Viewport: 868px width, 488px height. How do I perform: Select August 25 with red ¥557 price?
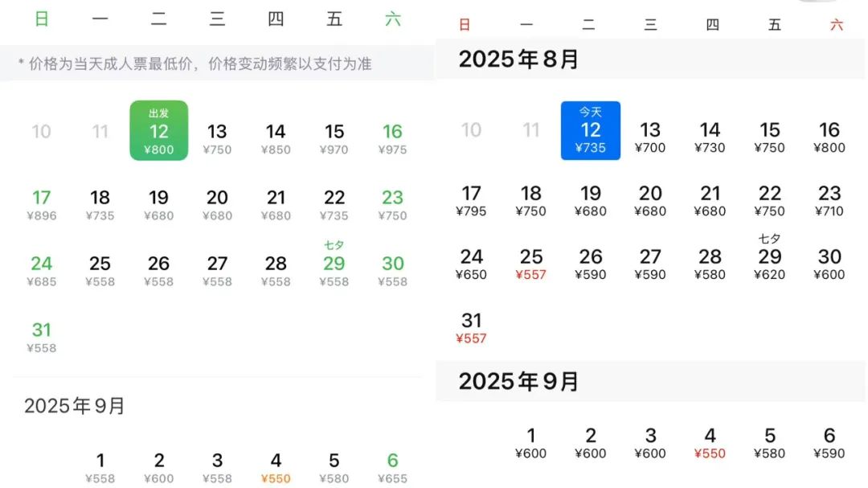531,264
